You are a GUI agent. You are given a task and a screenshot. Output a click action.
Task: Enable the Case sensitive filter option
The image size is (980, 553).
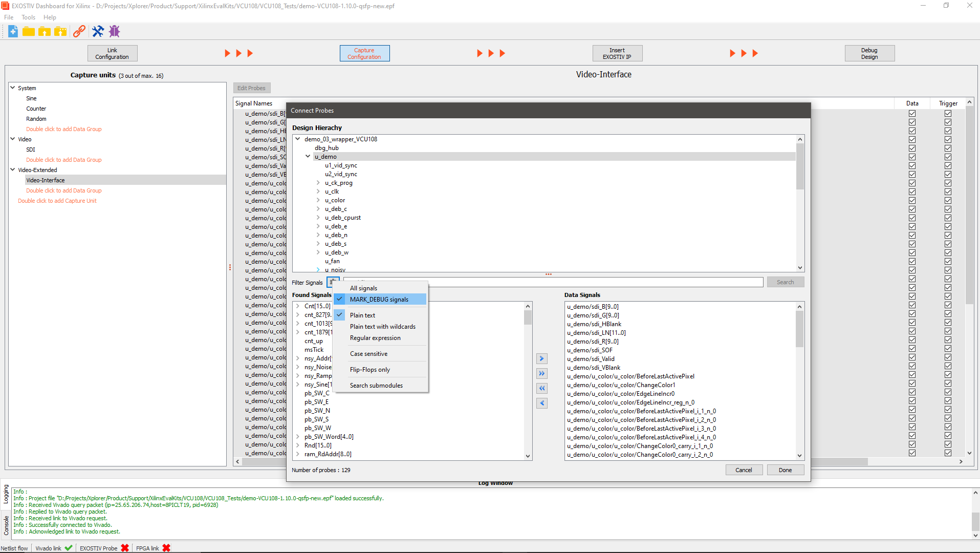(x=368, y=354)
